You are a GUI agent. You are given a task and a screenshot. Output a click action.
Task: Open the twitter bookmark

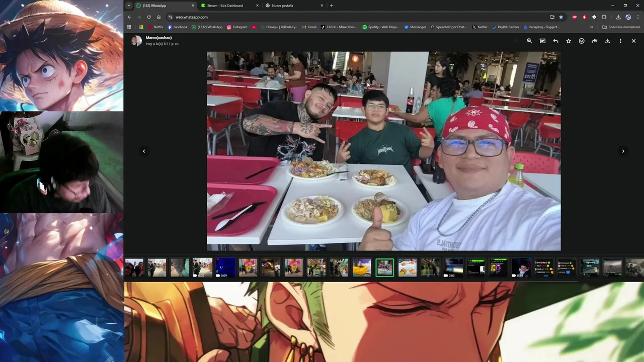coord(479,27)
